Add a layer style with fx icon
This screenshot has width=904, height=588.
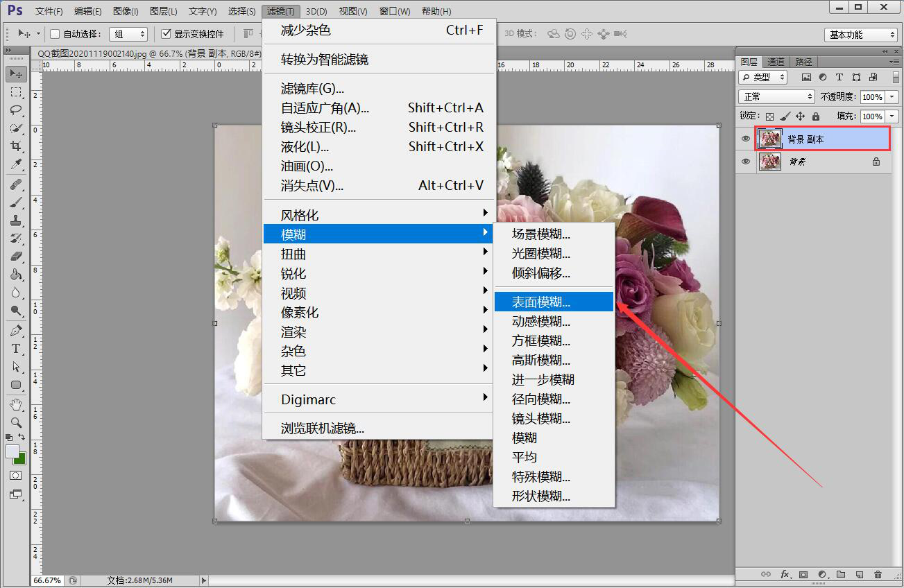[785, 574]
